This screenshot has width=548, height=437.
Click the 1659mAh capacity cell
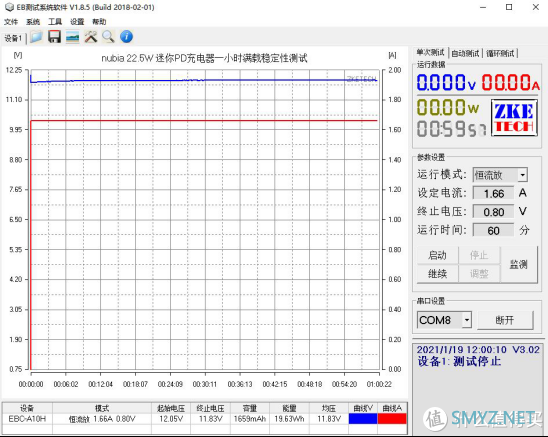point(250,419)
